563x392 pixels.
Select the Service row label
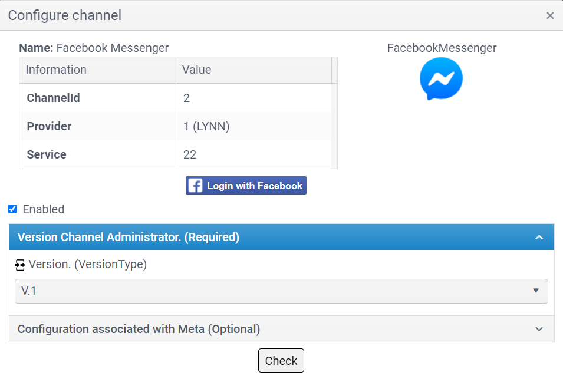(x=47, y=154)
